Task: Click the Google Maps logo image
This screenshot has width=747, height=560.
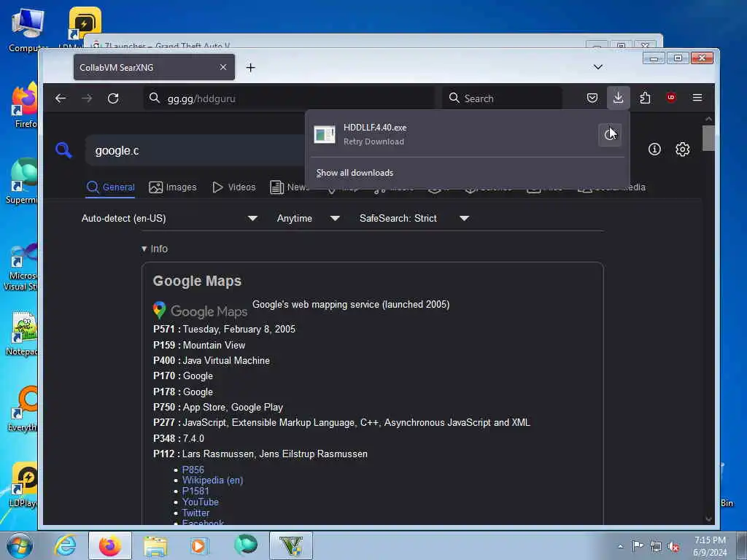Action: pyautogui.click(x=200, y=311)
